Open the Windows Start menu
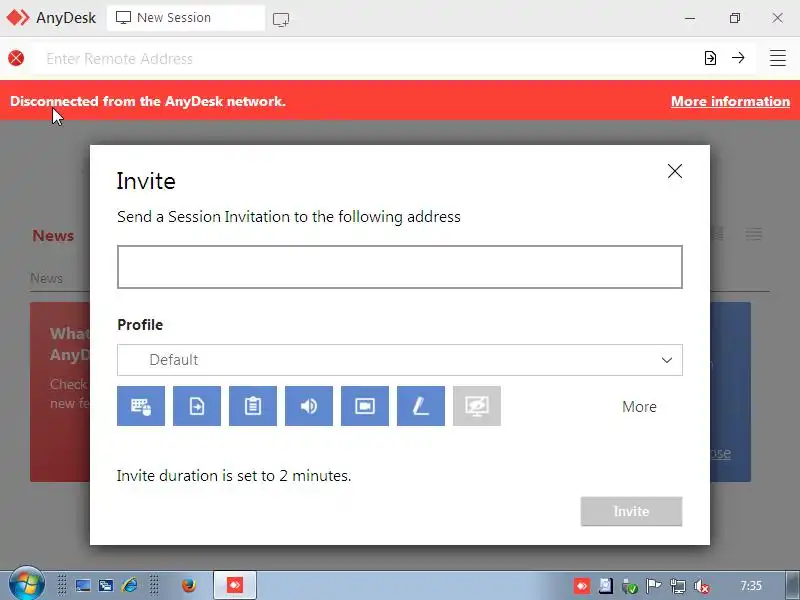This screenshot has height=600, width=800. [27, 584]
